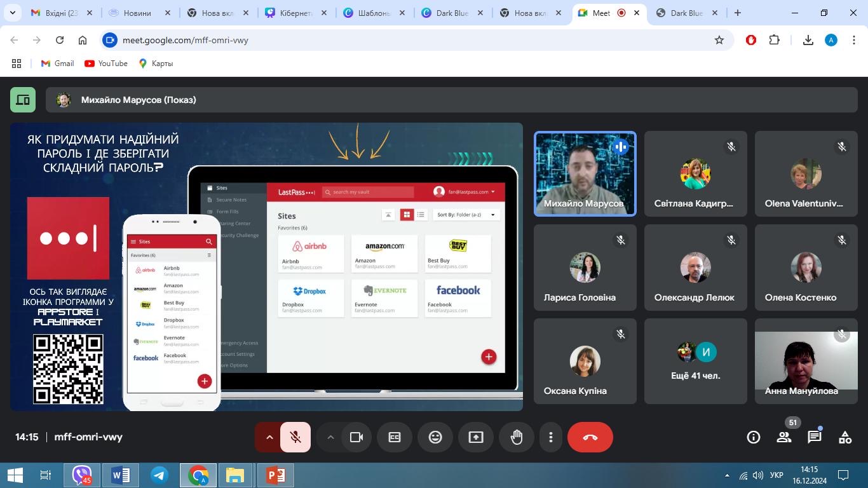Show the participants list people icon
The width and height of the screenshot is (868, 488).
pos(784,437)
